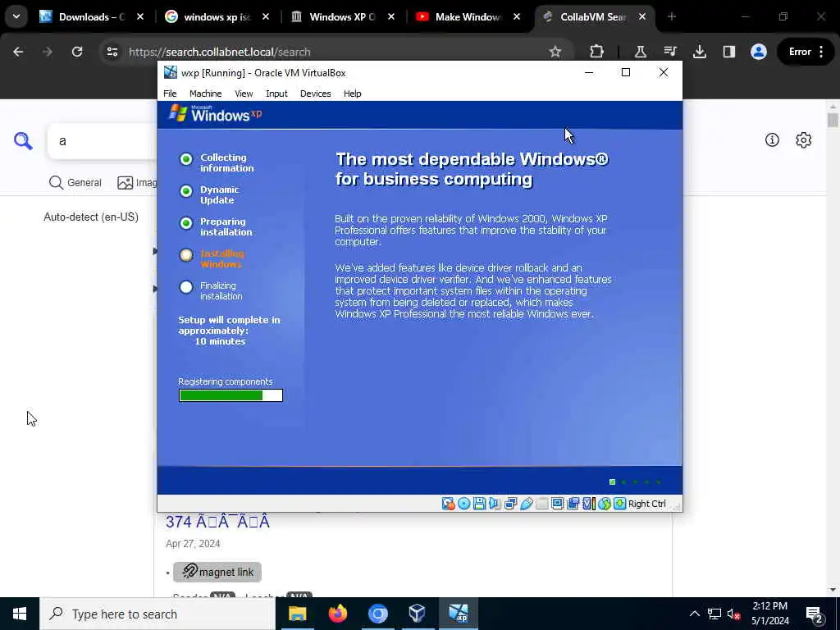The image size is (840, 630).
Task: Open the notification center icon
Action: pyautogui.click(x=815, y=614)
